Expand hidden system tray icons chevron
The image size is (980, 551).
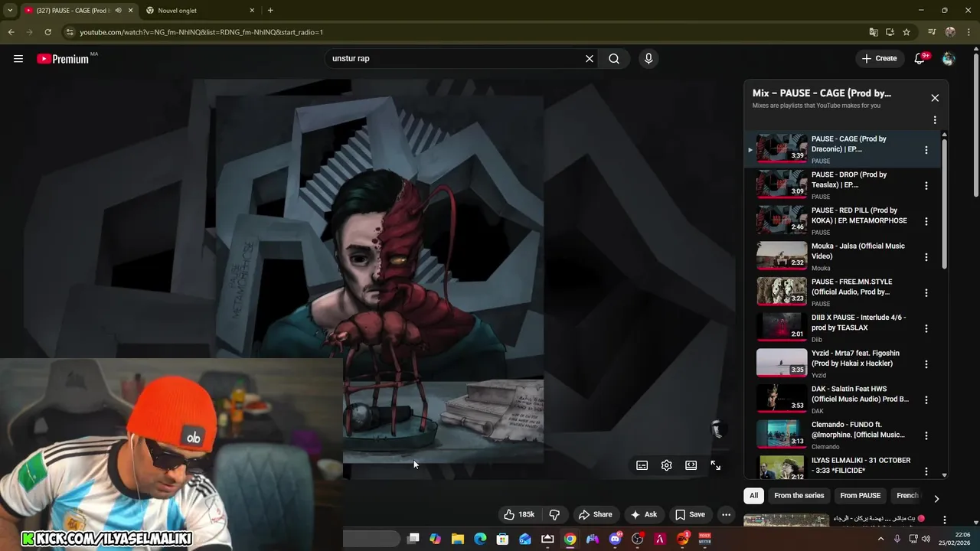tap(880, 539)
